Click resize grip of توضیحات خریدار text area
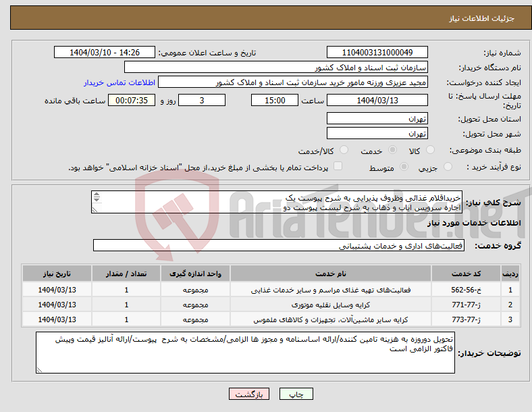Image resolution: width=532 pixels, height=412 pixels. click(39, 369)
